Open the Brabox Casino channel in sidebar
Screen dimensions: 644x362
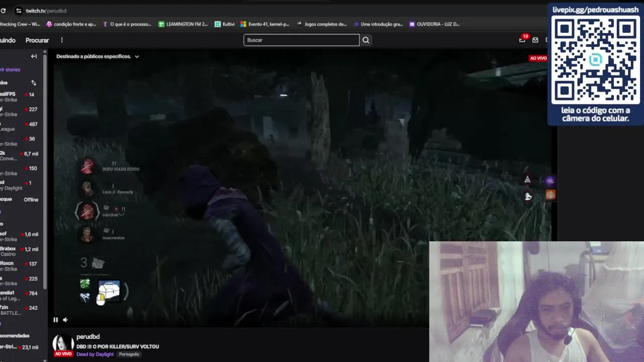point(20,251)
